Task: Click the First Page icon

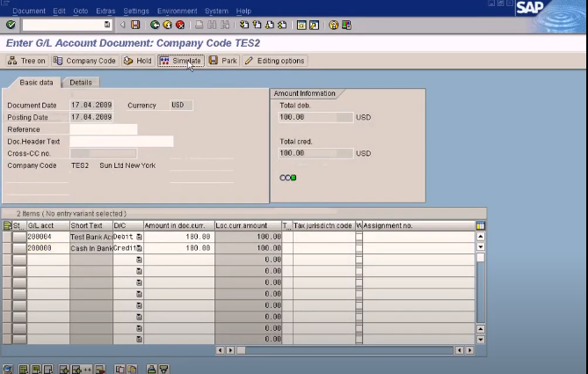Action: point(244,25)
